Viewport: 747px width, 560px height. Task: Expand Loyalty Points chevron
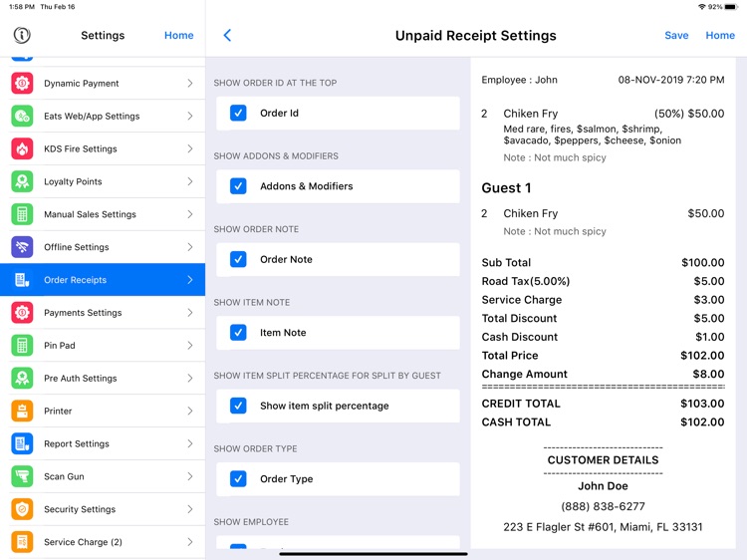tap(190, 181)
